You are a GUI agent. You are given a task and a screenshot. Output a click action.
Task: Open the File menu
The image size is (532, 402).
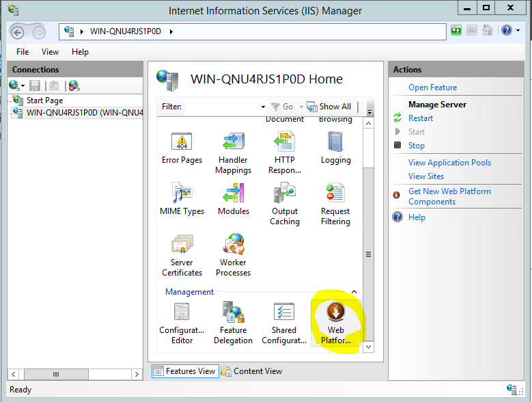pyautogui.click(x=23, y=52)
